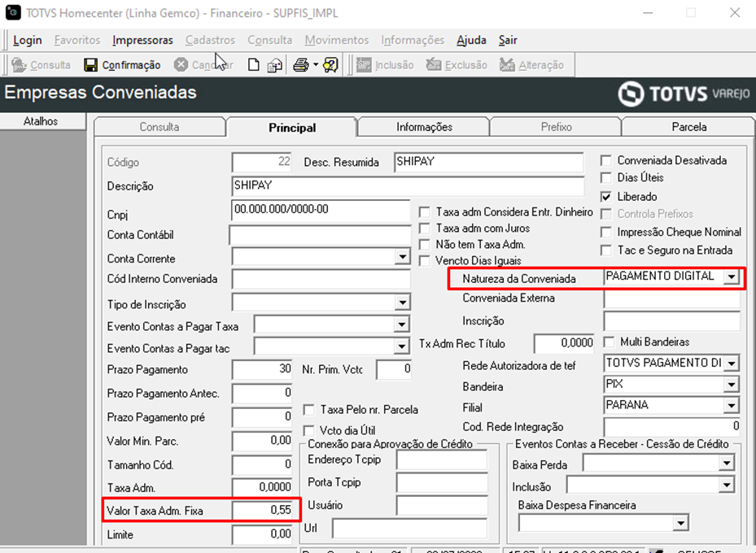Click the Tx Adm Rec Título field
Screen dimensions: 756x553
564,343
